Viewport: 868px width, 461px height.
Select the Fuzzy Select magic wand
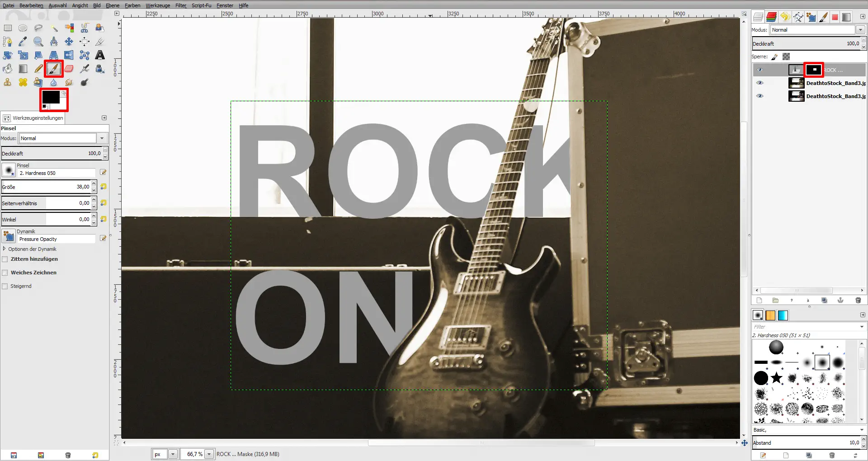point(54,28)
